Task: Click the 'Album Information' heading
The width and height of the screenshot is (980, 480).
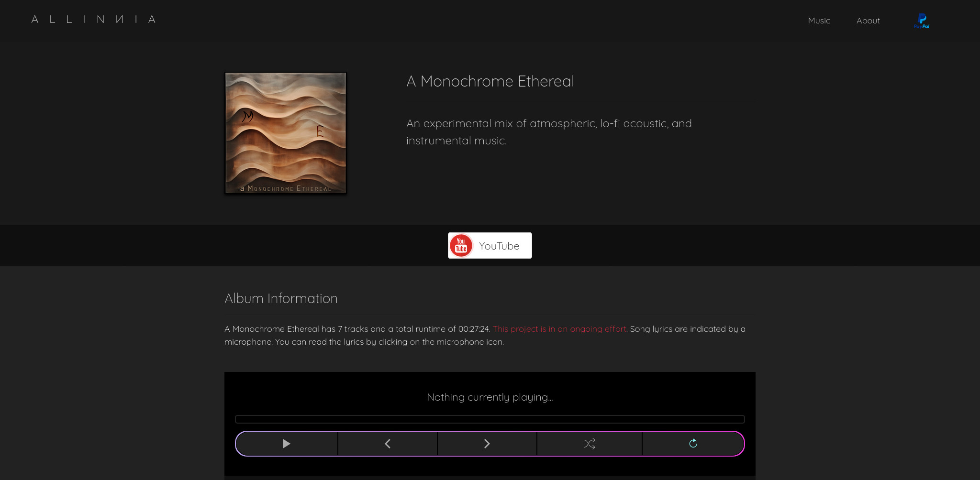Action: pos(281,298)
